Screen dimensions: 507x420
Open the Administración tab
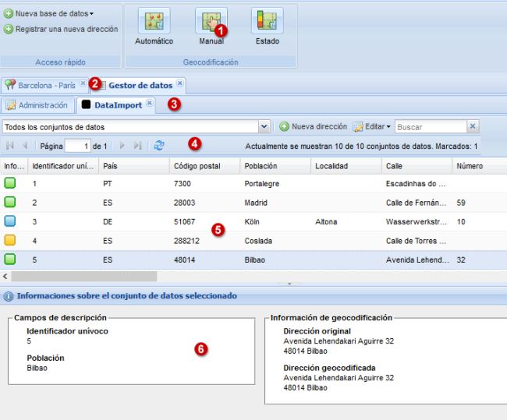pyautogui.click(x=37, y=105)
